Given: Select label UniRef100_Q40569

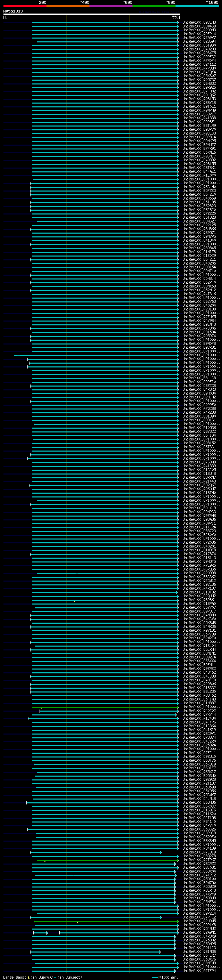Looking at the screenshot, I should coord(199,198).
